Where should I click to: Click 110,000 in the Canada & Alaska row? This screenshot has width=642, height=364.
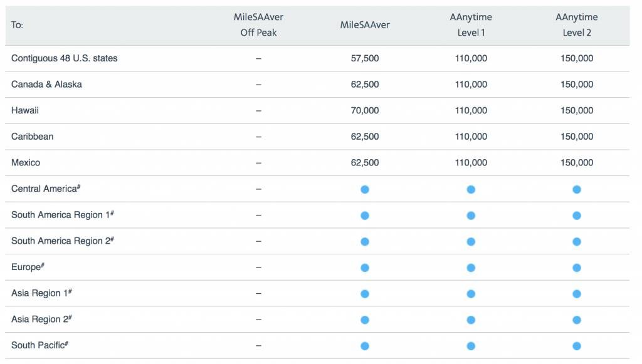tap(471, 84)
